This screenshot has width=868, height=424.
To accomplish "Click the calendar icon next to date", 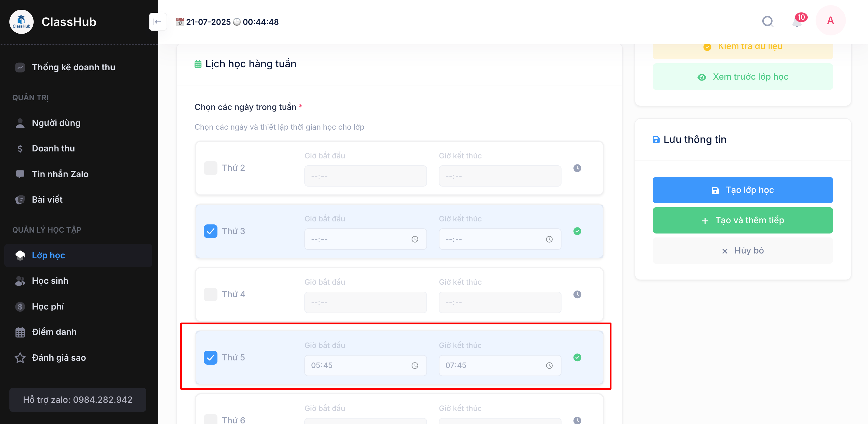I will click(x=180, y=22).
